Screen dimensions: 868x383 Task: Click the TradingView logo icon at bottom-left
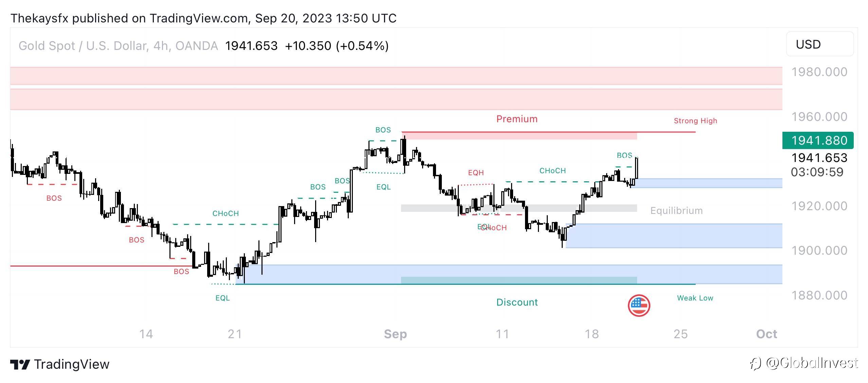click(x=20, y=364)
